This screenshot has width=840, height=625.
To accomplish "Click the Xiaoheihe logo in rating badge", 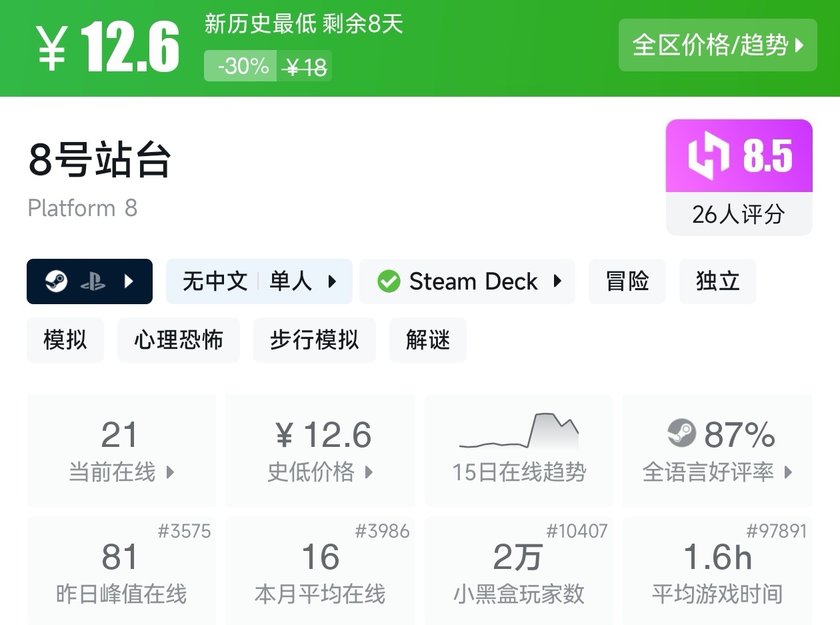I will tap(710, 157).
